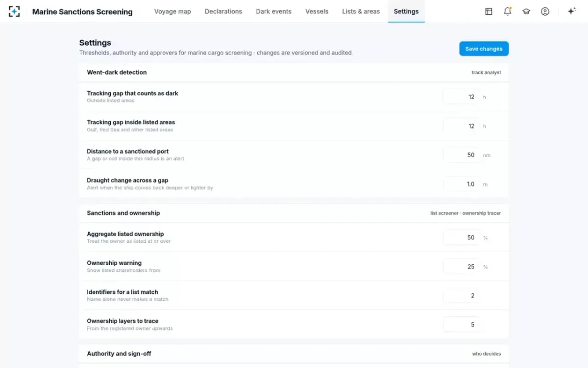Edit the Tracking gap inside listed areas value
Viewport: 588px width, 368px height.
coord(461,126)
